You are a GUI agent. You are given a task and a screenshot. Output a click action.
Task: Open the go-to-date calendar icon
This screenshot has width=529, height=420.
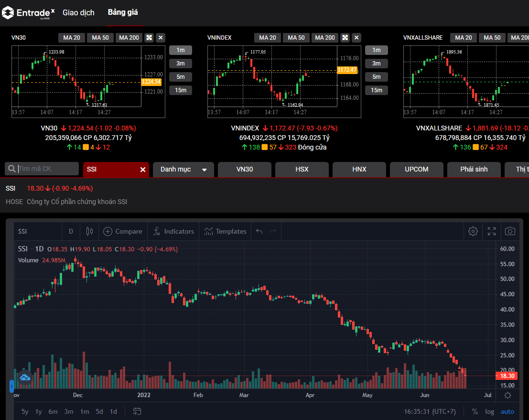(137, 411)
